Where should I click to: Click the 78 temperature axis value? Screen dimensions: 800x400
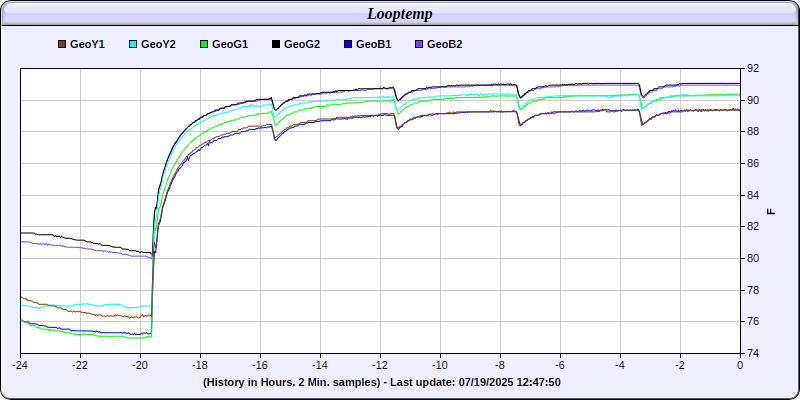[x=752, y=290]
